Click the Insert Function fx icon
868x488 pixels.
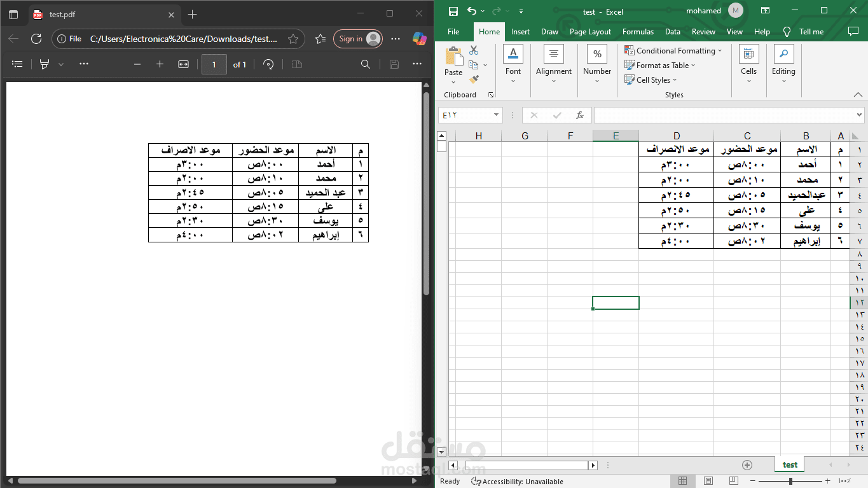point(579,115)
